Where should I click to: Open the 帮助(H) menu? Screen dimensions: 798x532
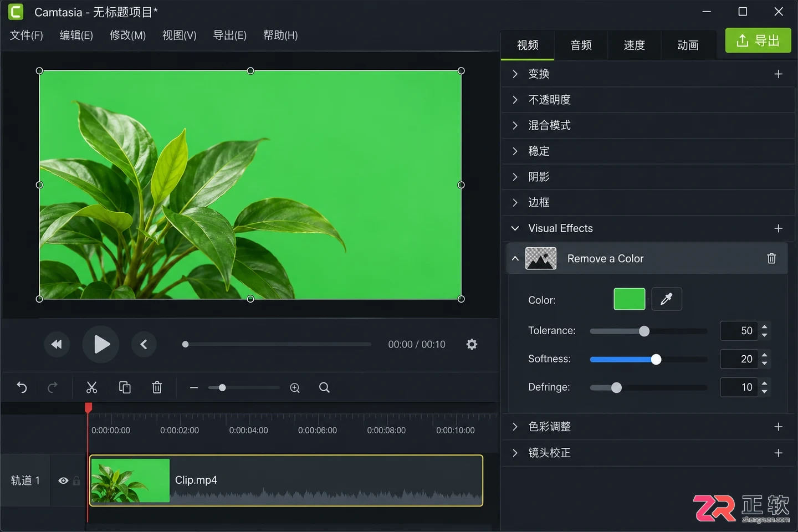coord(280,35)
